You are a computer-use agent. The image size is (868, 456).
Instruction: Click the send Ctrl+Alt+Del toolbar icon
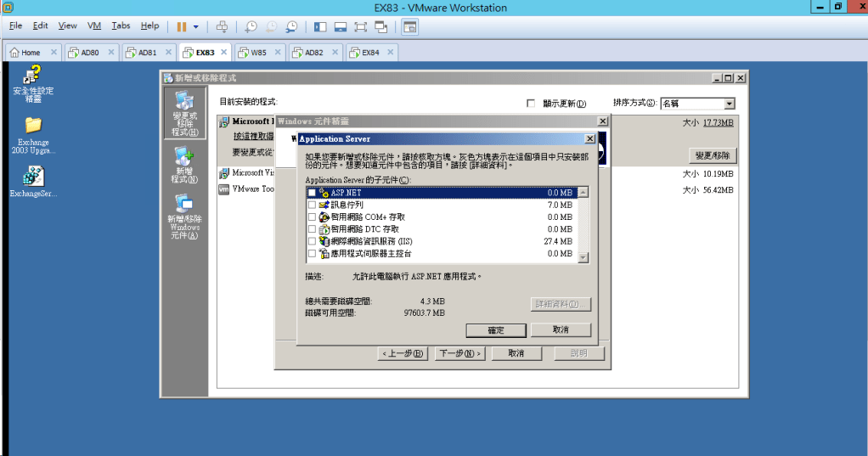click(x=222, y=26)
